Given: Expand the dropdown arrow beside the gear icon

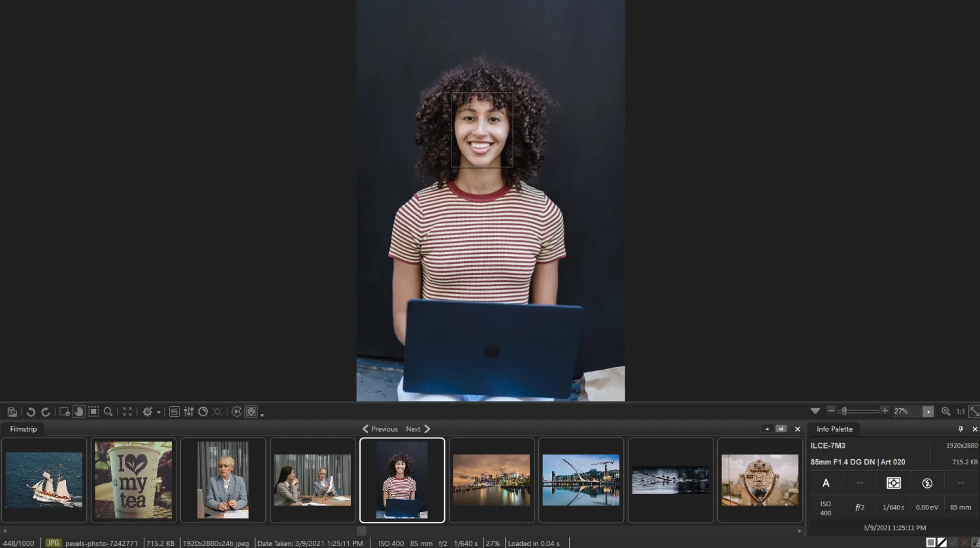Looking at the screenshot, I should 159,412.
